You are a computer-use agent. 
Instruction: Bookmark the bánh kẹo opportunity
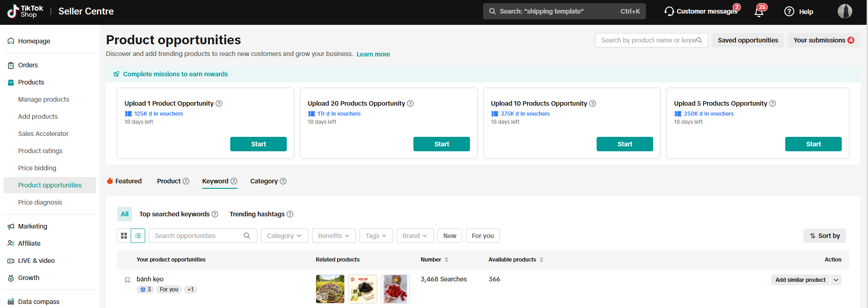[128, 280]
